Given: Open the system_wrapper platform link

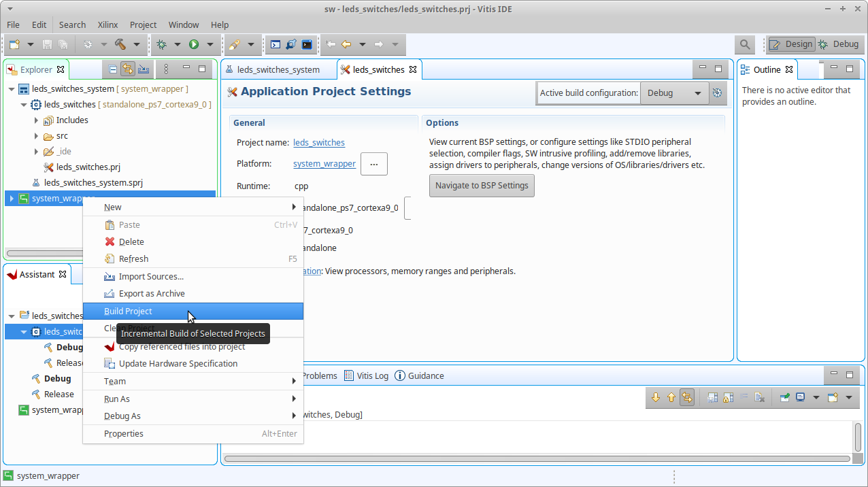Looking at the screenshot, I should click(x=324, y=164).
